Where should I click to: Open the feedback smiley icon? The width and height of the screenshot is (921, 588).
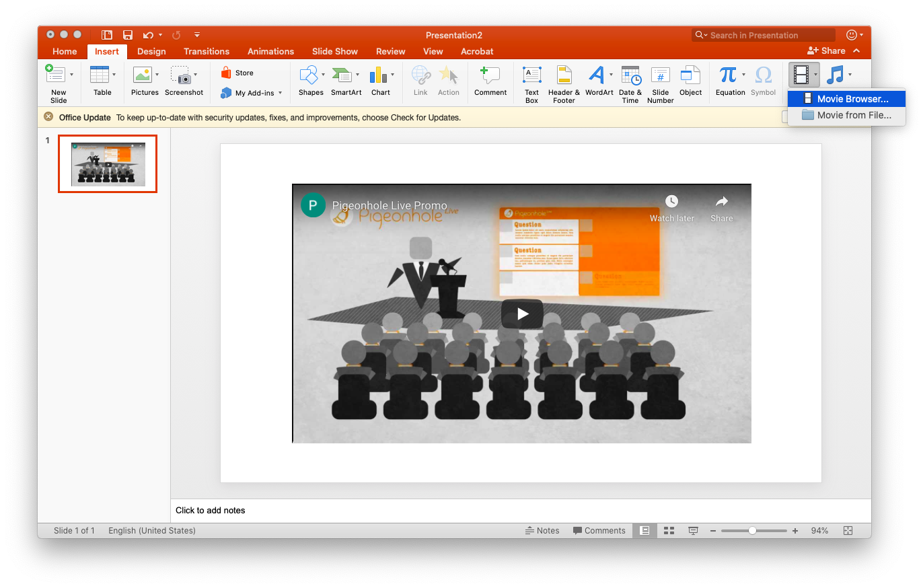coord(852,35)
